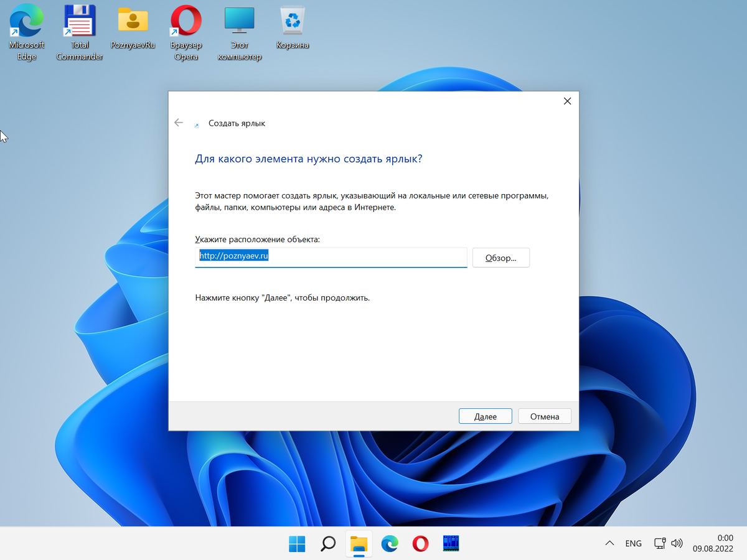
Task: Open taskbar Search
Action: (x=328, y=544)
